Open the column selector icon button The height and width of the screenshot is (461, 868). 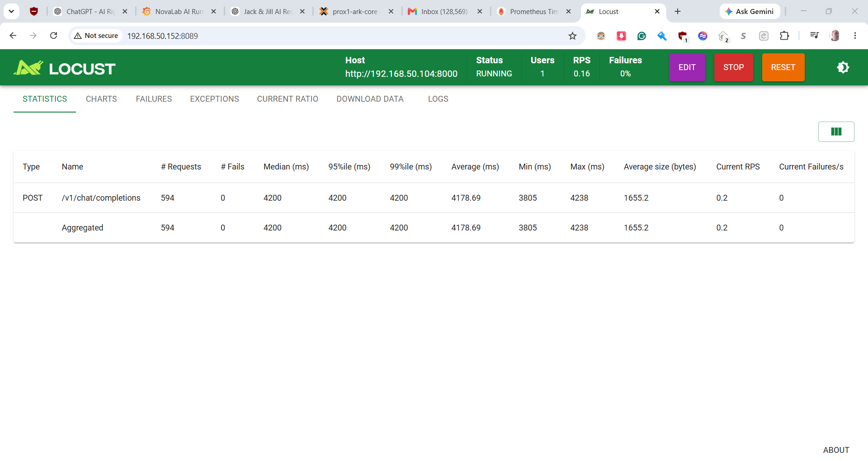(836, 132)
